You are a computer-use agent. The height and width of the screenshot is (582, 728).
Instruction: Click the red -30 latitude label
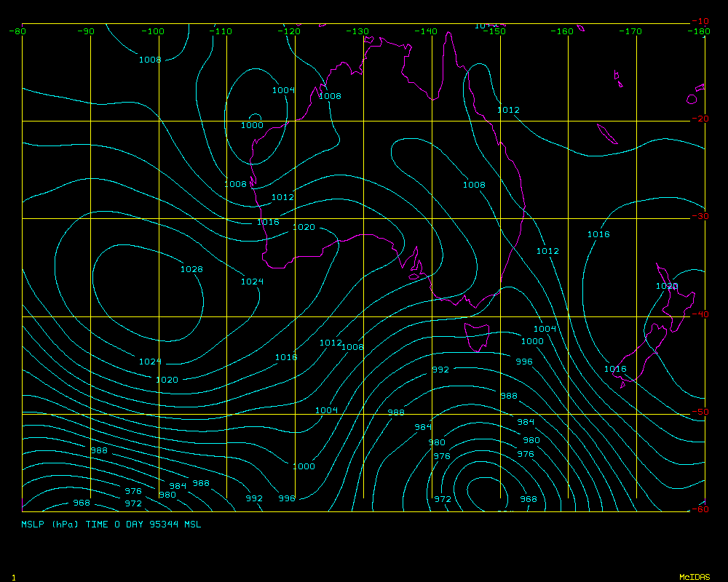pos(700,217)
